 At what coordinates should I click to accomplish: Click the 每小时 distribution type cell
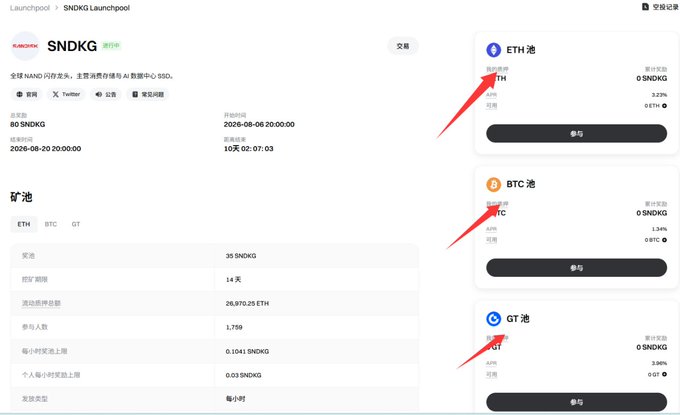tap(235, 399)
